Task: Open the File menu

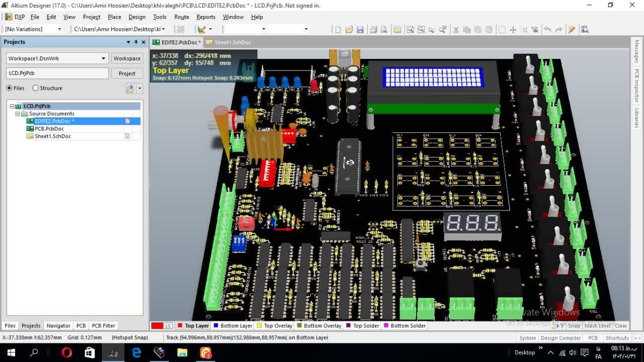Action: pos(35,17)
